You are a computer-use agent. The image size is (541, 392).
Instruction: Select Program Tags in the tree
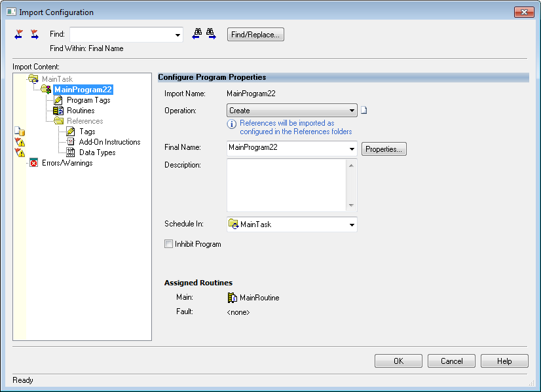pyautogui.click(x=88, y=100)
